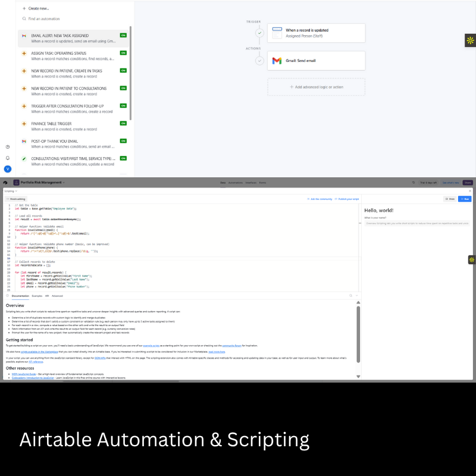Click the plus icon beside TRIGGER AFTER CONSULTATION FOLLOW-UP
This screenshot has width=476, height=476.
point(24,107)
